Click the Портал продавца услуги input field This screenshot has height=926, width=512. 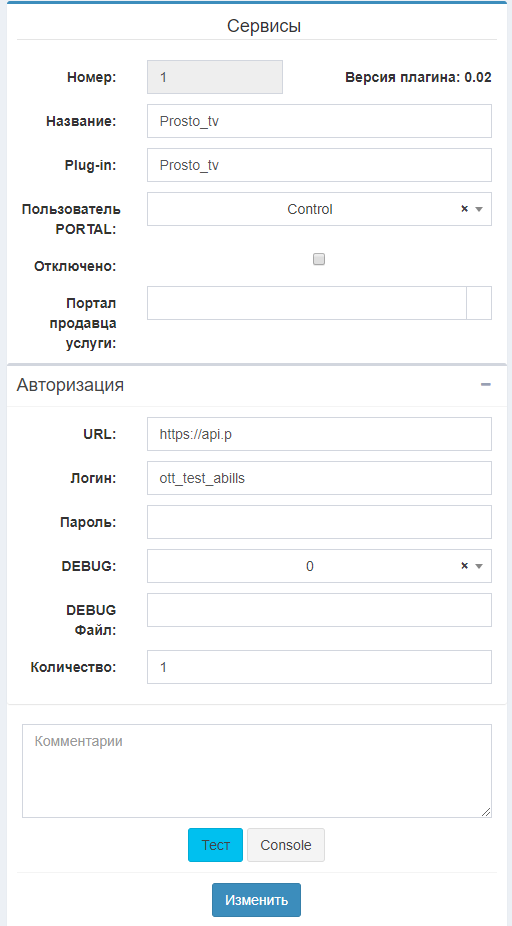click(306, 303)
